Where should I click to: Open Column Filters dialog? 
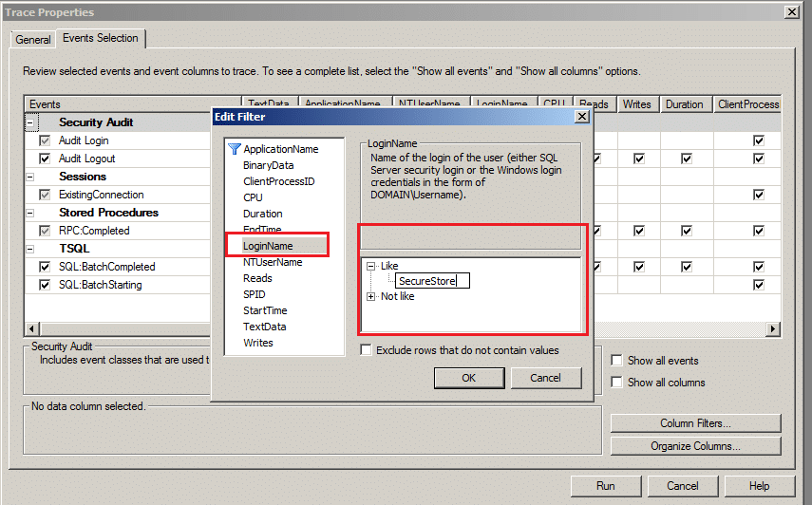tap(695, 423)
